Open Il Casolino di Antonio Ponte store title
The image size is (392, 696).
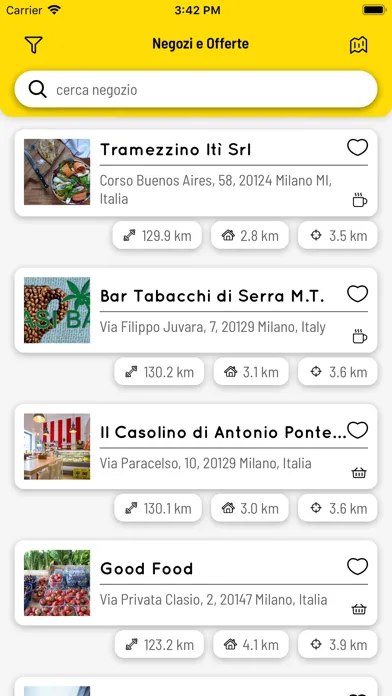223,432
